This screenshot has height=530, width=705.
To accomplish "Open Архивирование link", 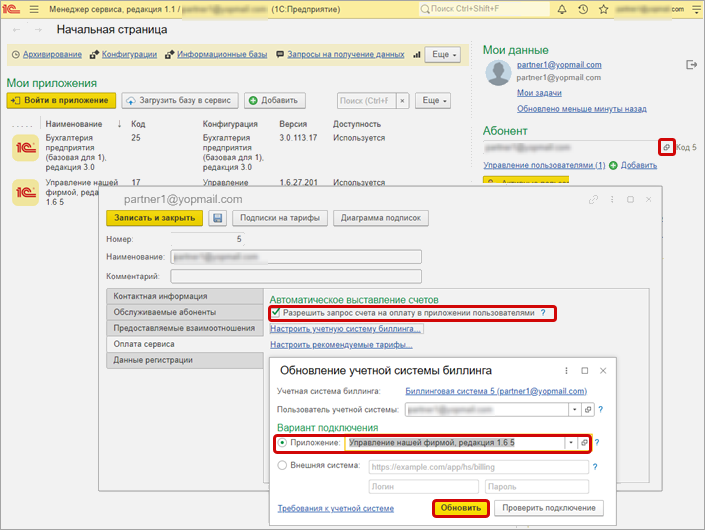I will click(x=52, y=54).
